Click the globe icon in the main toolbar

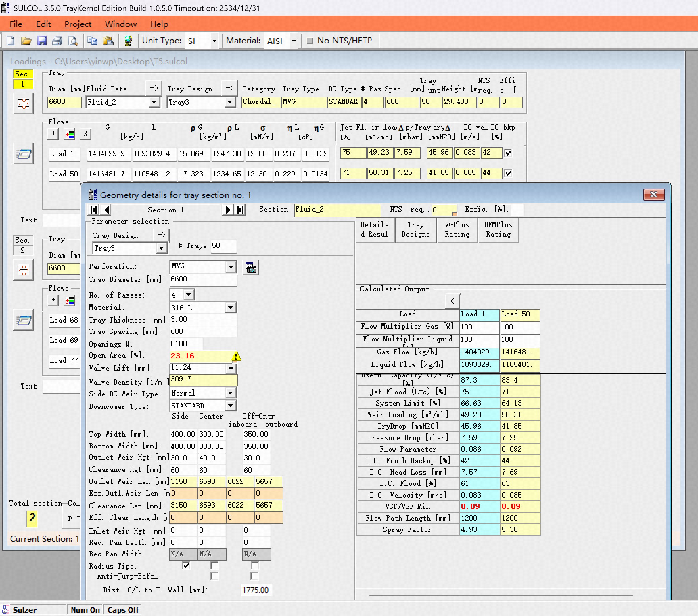tap(128, 41)
